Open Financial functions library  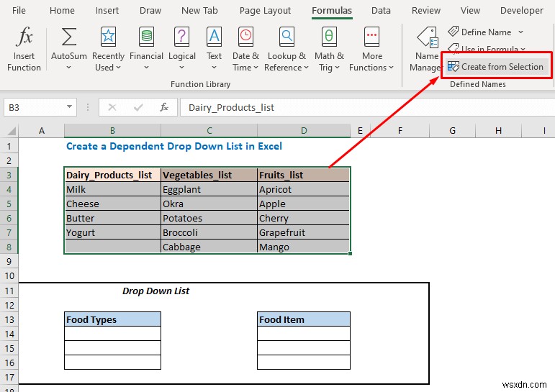point(146,37)
